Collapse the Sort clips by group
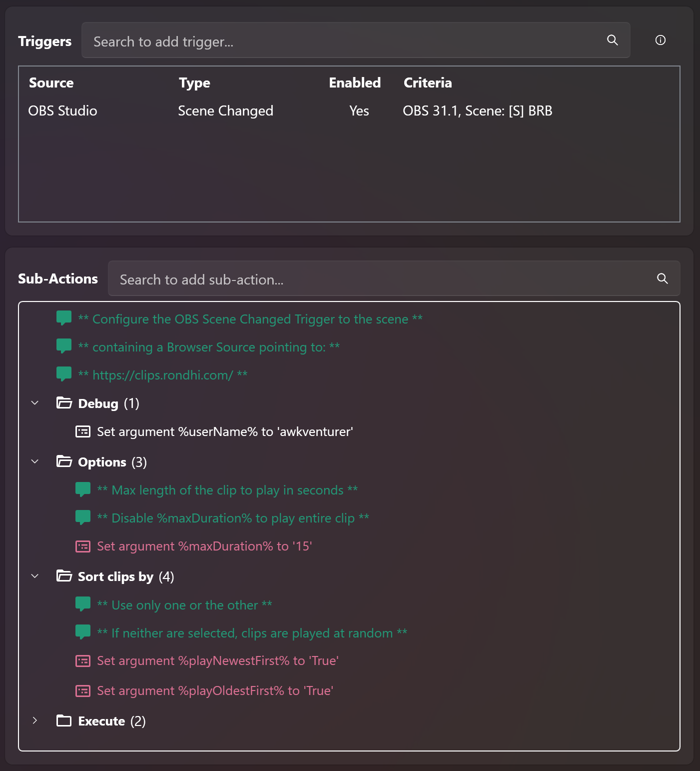 (35, 576)
